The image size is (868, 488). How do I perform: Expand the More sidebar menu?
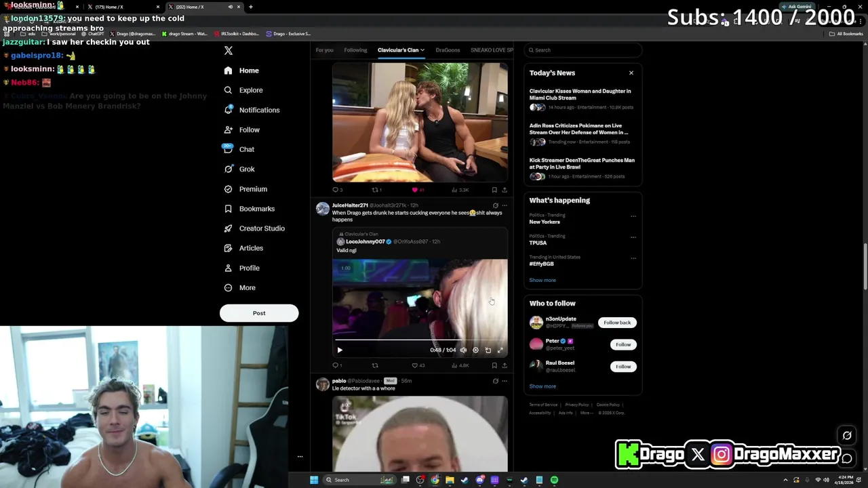(x=240, y=287)
